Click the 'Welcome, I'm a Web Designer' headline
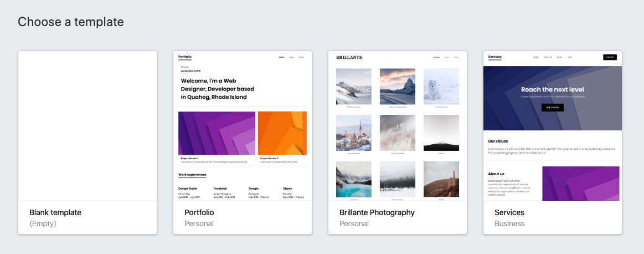Image resolution: width=644 pixels, height=254 pixels. click(217, 89)
